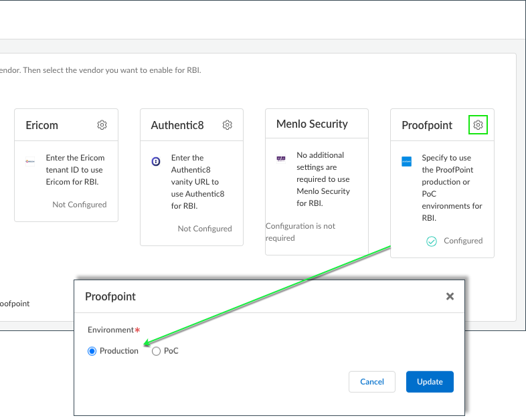This screenshot has height=420, width=526.
Task: Click the Proofpoint card title
Action: click(x=427, y=125)
